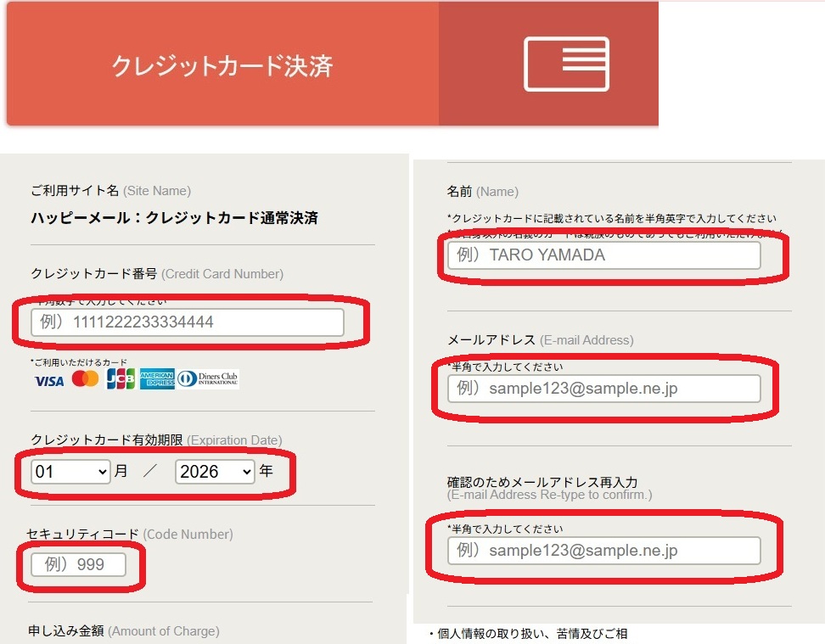Focus the security code field
The width and height of the screenshot is (825, 644).
(78, 564)
